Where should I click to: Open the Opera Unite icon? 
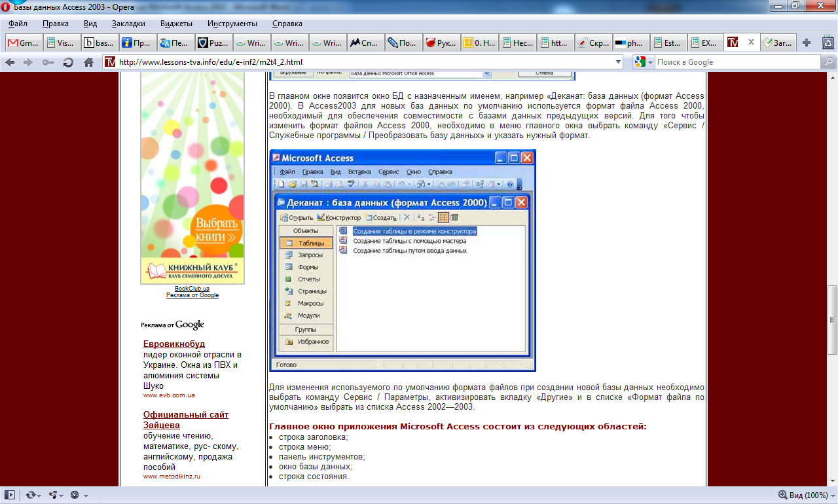56,495
